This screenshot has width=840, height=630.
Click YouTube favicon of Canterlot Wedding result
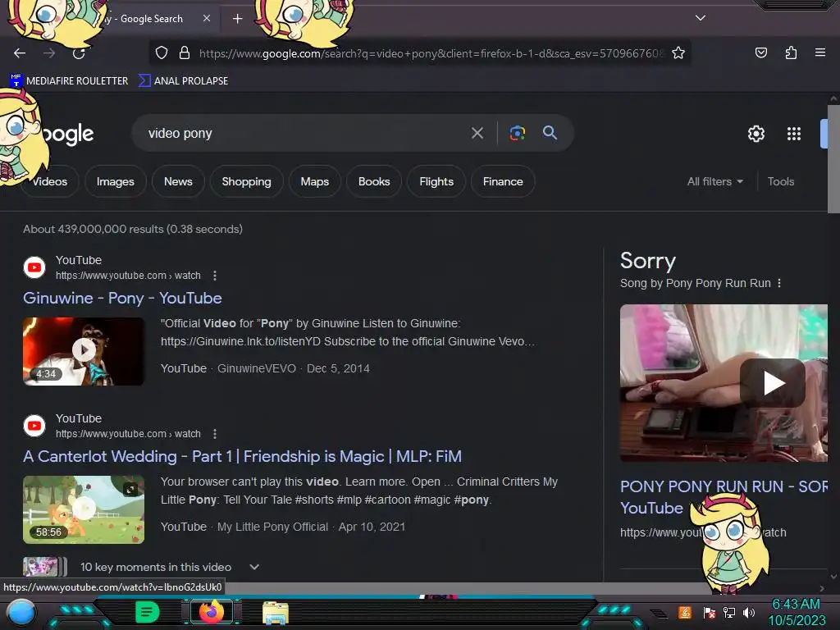pos(34,426)
